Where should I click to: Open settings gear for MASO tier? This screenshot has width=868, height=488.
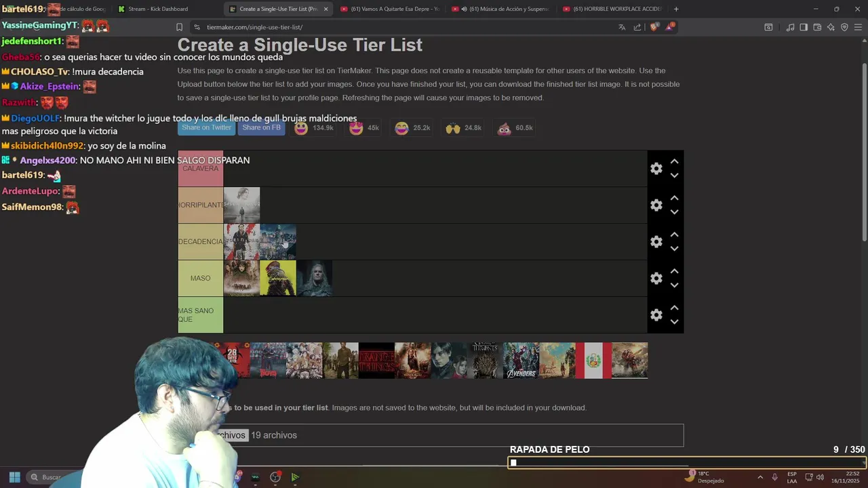tap(656, 279)
